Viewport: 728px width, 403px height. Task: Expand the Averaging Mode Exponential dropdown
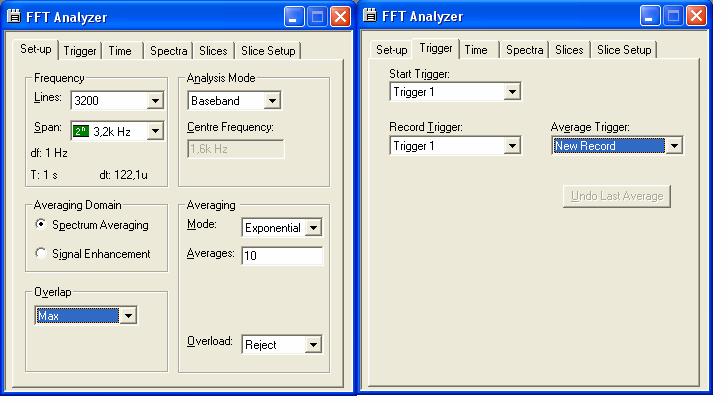pyautogui.click(x=314, y=228)
